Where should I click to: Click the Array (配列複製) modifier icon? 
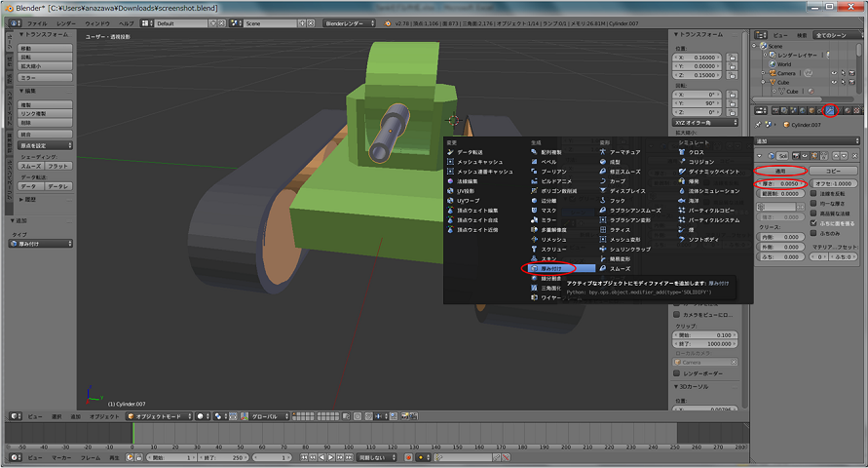point(535,152)
